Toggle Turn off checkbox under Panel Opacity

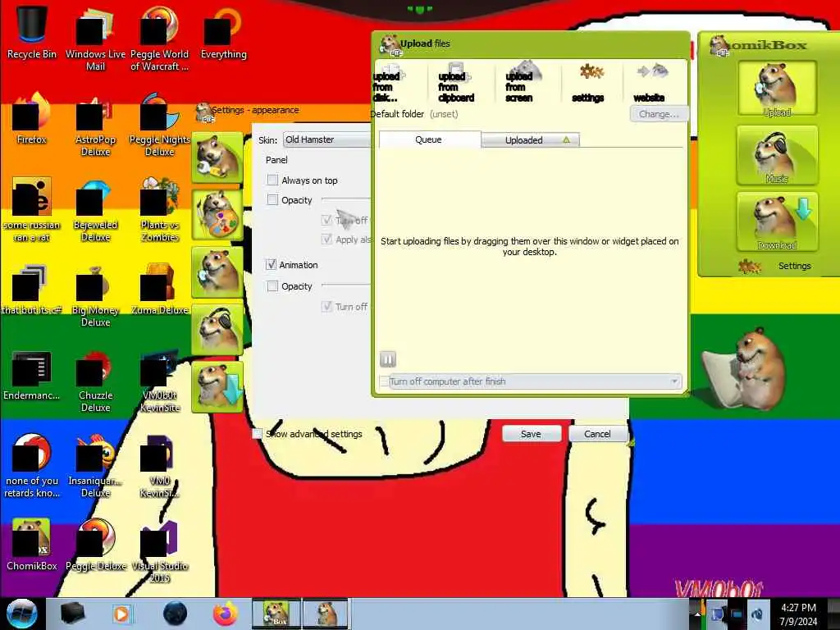point(326,220)
